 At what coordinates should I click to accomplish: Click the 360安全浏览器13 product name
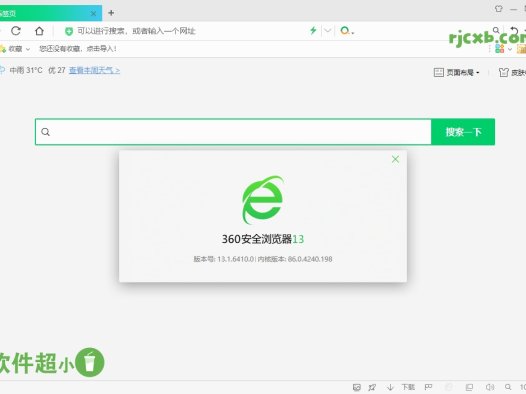click(263, 239)
